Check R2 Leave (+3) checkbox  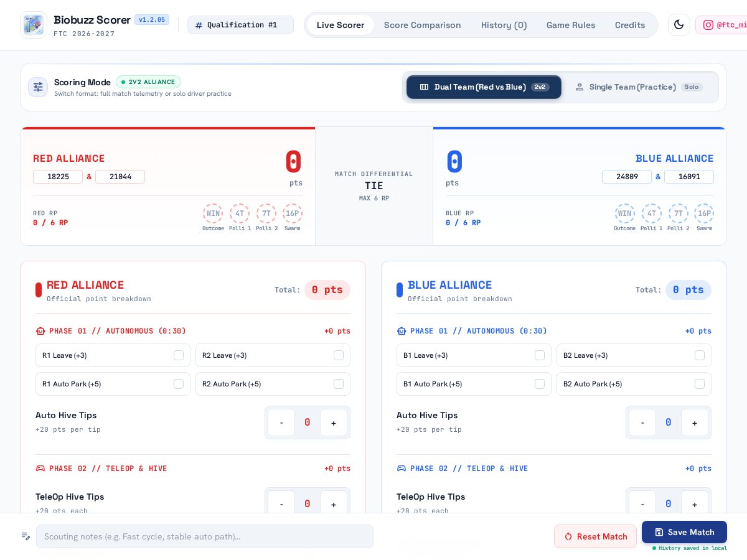[339, 355]
